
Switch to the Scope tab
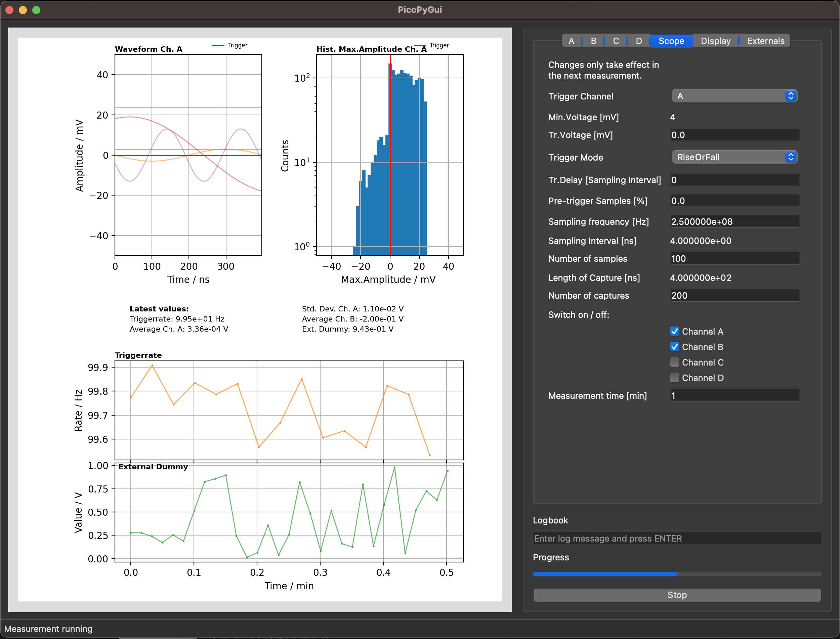coord(671,41)
